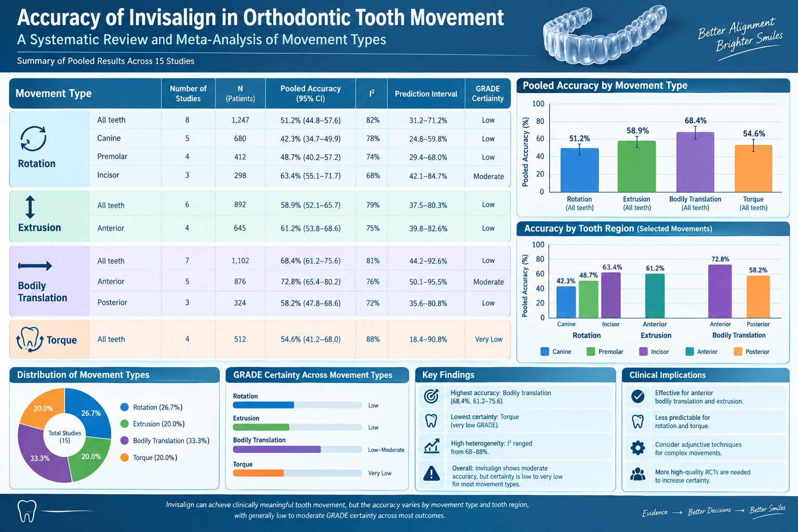Click the checkmark icon beside Effective for anterior
798x532 pixels.
click(637, 396)
